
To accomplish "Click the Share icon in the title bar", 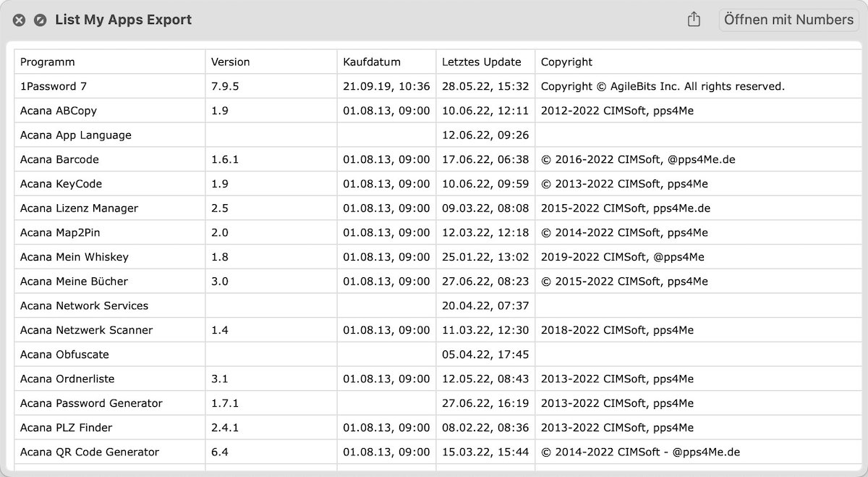I will pos(694,20).
